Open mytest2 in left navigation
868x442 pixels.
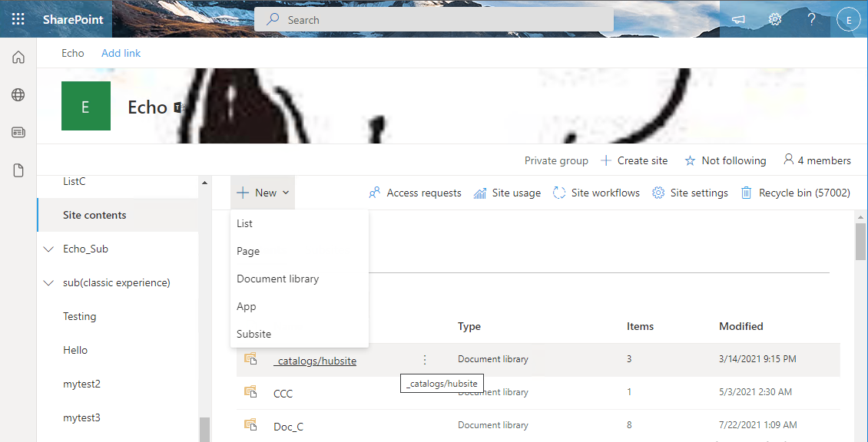pos(82,384)
